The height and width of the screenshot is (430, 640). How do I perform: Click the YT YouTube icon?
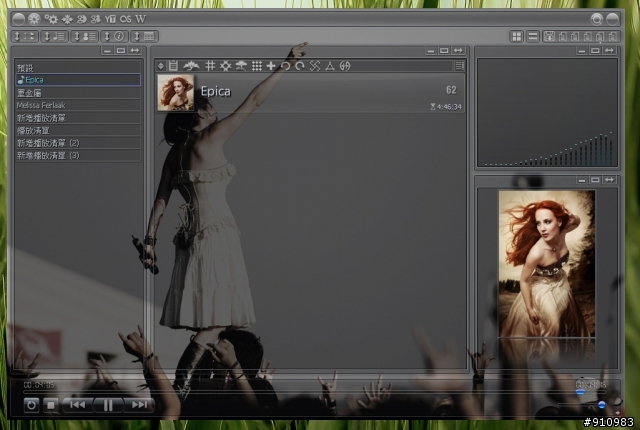110,19
